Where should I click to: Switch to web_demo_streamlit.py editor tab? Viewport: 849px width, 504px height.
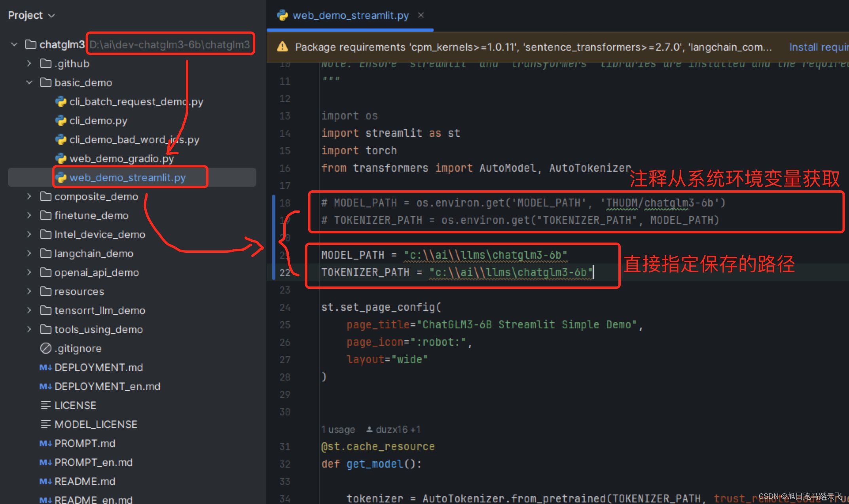click(350, 15)
